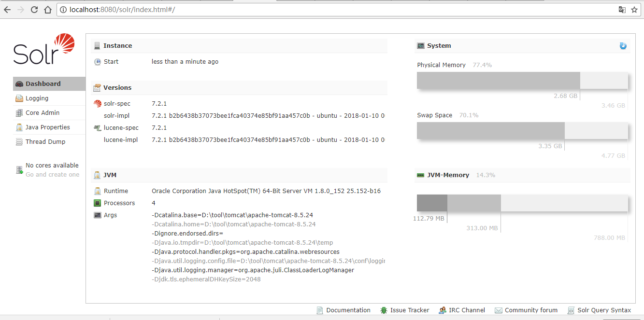Click the 2.68 GB physical memory value
The image size is (644, 320).
565,96
